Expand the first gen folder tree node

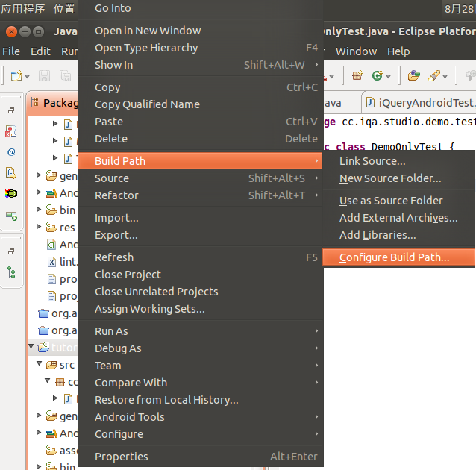39,175
